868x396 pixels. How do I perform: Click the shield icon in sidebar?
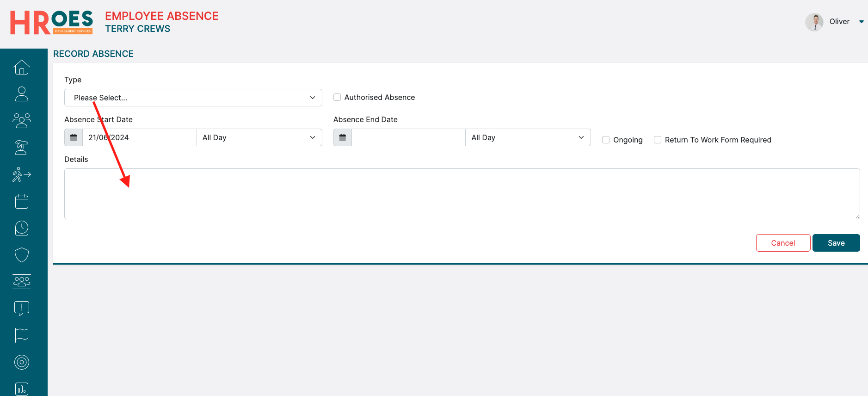click(x=22, y=255)
